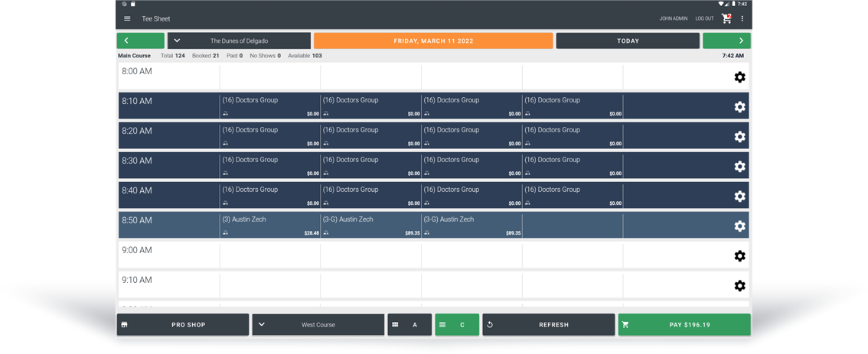This screenshot has height=354, width=868.
Task: Open settings gear for 8:30 AM row
Action: [739, 167]
